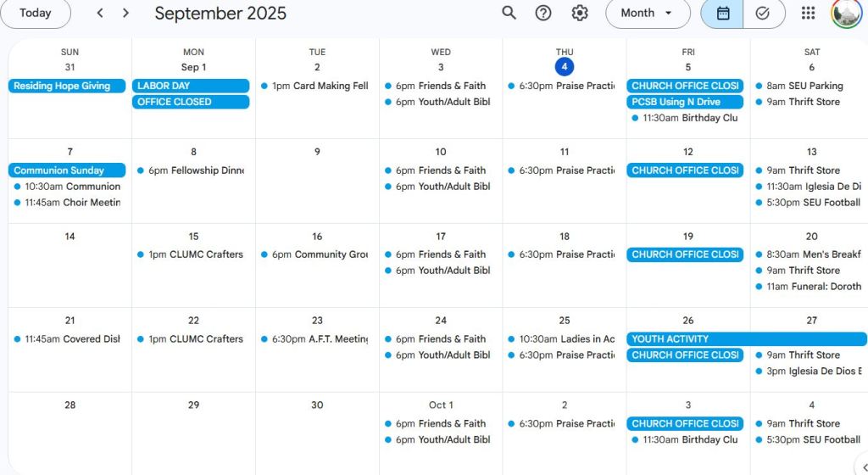Viewport: 868px width, 475px height.
Task: Go to next month arrow
Action: [x=126, y=13]
